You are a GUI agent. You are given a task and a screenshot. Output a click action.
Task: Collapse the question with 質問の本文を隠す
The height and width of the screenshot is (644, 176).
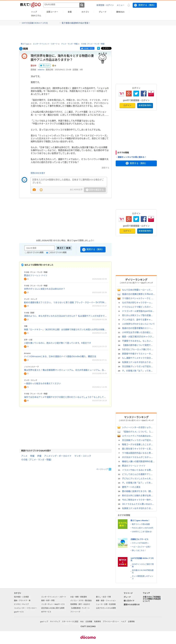[38, 173]
